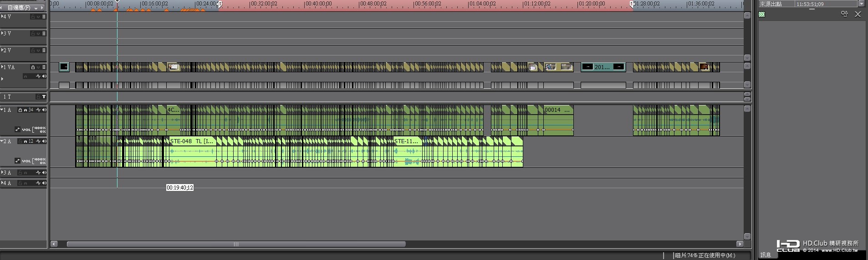Viewport: 868px width, 260px height.
Task: Expand the 3 V track header
Action: pyautogui.click(x=2, y=33)
